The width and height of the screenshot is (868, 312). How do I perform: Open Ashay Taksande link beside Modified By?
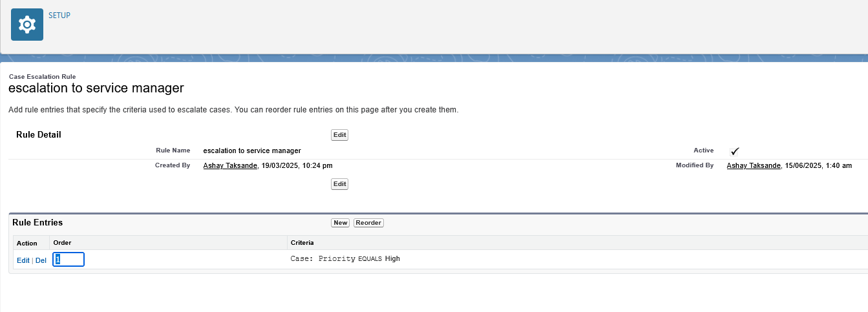point(754,166)
